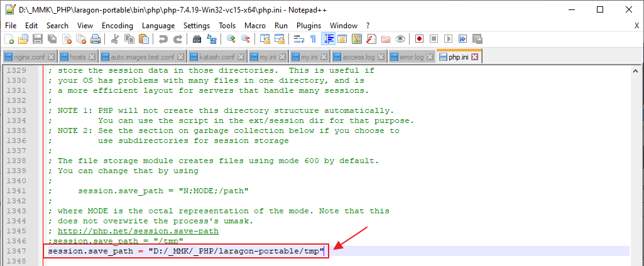644x266 pixels.
Task: Click the Undo arrow icon
Action: point(163,39)
